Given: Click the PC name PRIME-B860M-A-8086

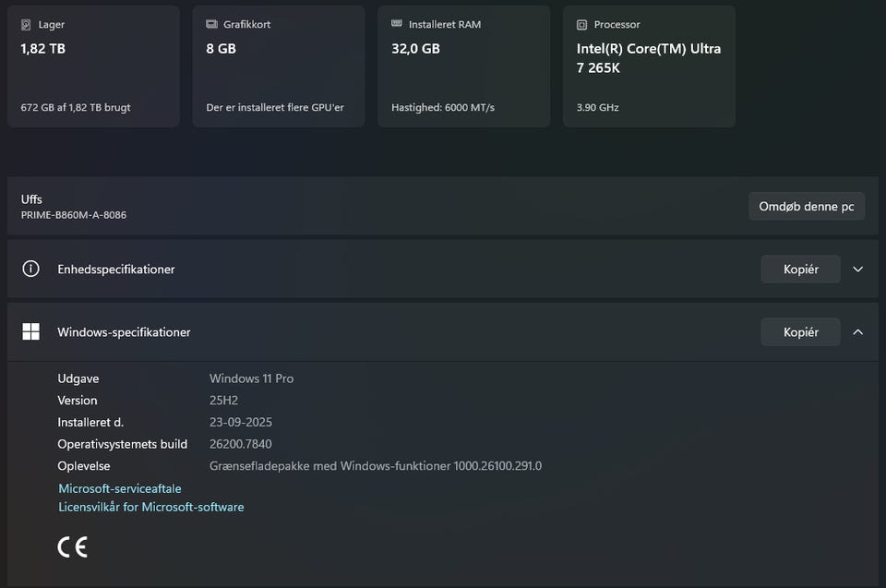Looking at the screenshot, I should pos(74,215).
